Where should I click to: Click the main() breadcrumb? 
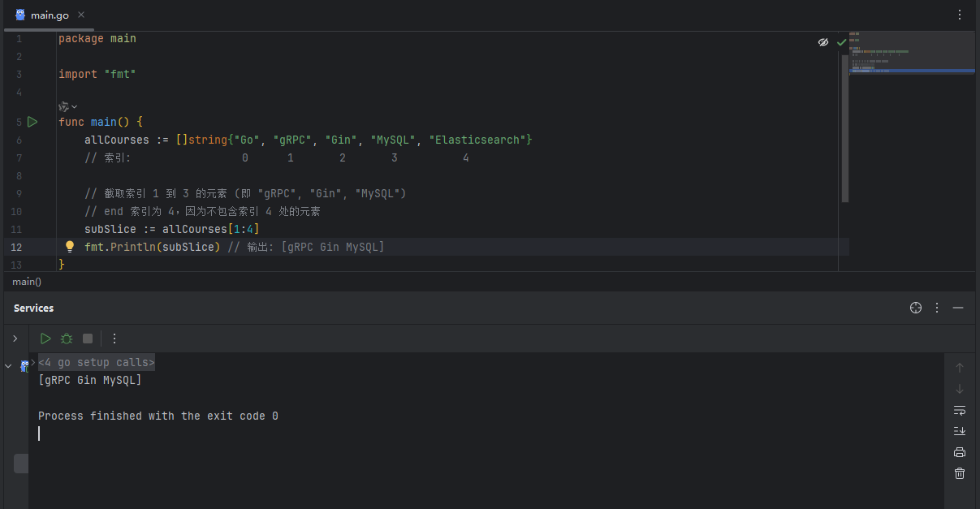[x=27, y=281]
